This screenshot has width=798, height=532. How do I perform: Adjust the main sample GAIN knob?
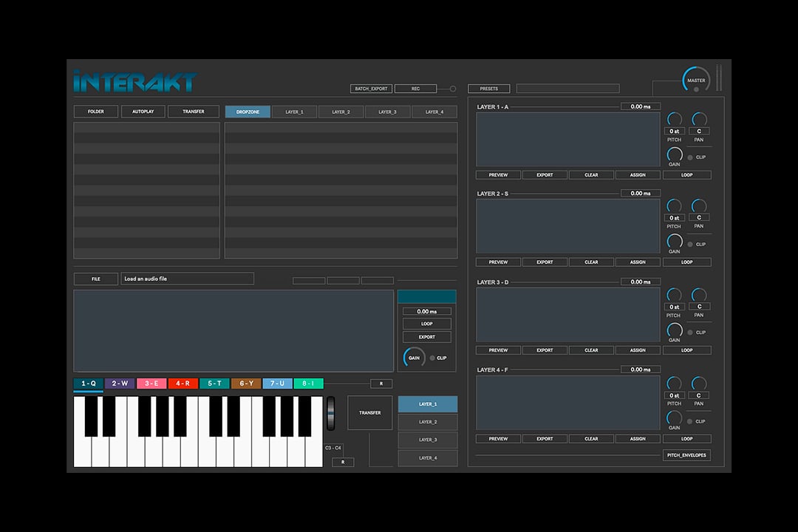(415, 358)
